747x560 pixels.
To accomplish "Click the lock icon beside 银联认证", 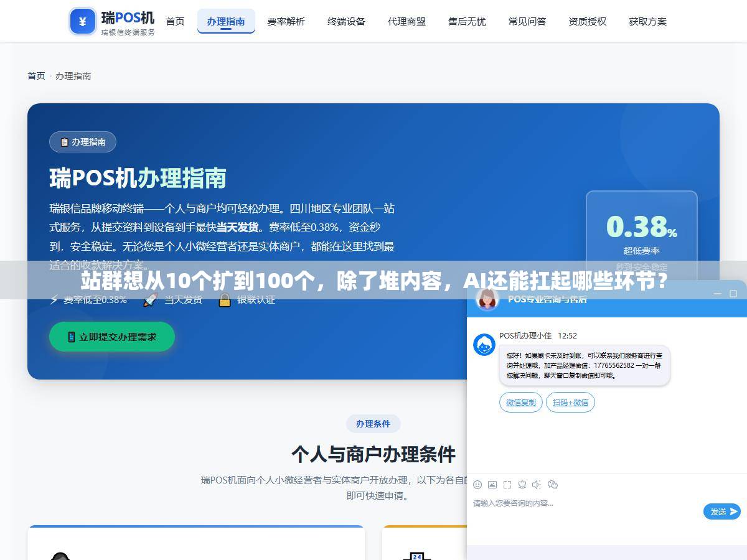I will click(x=225, y=300).
